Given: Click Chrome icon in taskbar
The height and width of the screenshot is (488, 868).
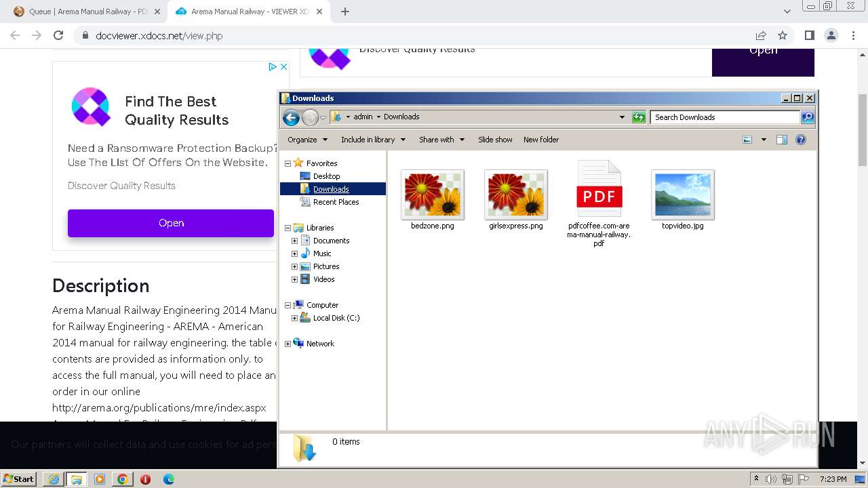Looking at the screenshot, I should pos(122,479).
